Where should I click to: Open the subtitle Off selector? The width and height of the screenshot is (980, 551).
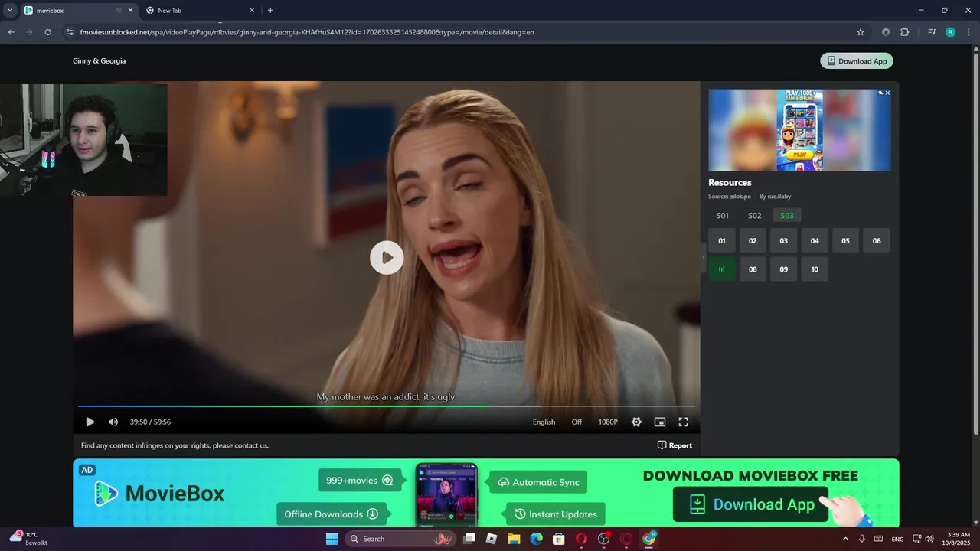click(577, 422)
